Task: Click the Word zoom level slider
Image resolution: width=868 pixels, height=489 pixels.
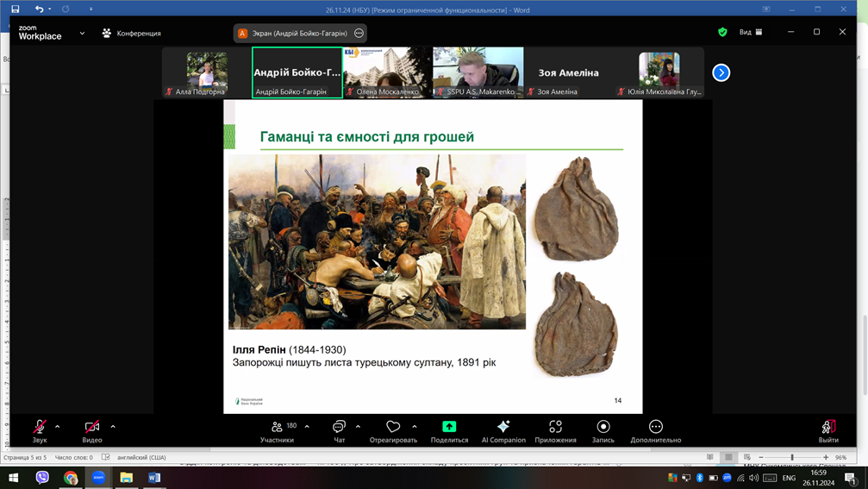Action: click(792, 457)
